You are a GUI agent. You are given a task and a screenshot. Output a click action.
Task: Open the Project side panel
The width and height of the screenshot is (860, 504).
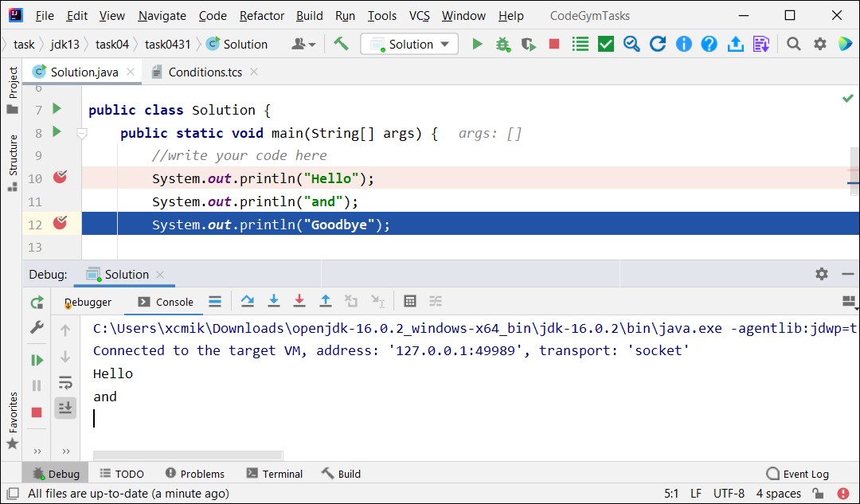12,90
